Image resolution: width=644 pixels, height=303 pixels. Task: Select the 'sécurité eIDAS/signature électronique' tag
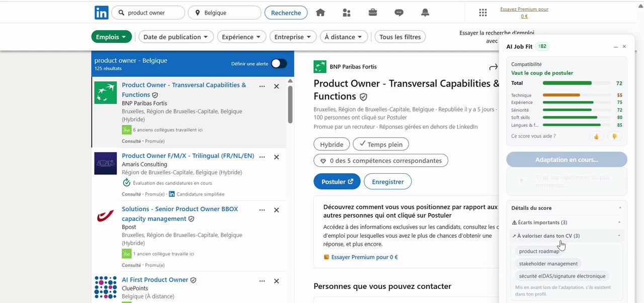[562, 276]
